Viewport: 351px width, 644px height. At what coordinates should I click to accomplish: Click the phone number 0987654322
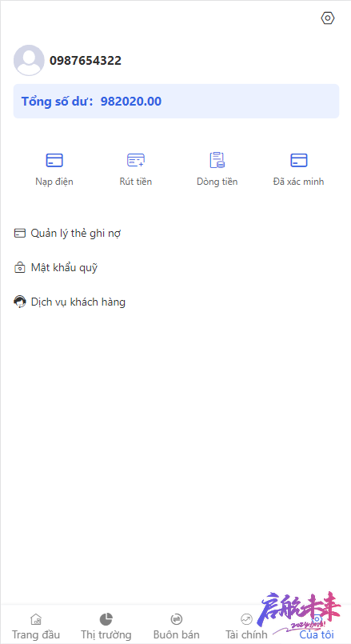tap(86, 60)
